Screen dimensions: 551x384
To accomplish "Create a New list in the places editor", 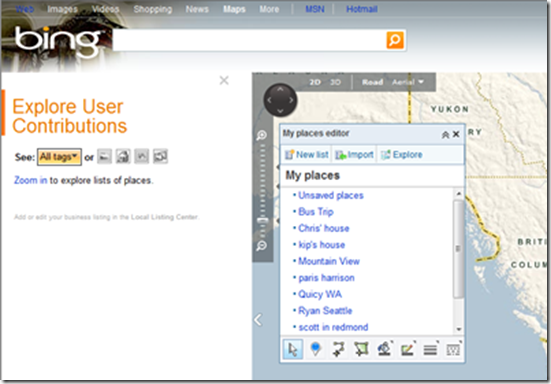I will 306,155.
